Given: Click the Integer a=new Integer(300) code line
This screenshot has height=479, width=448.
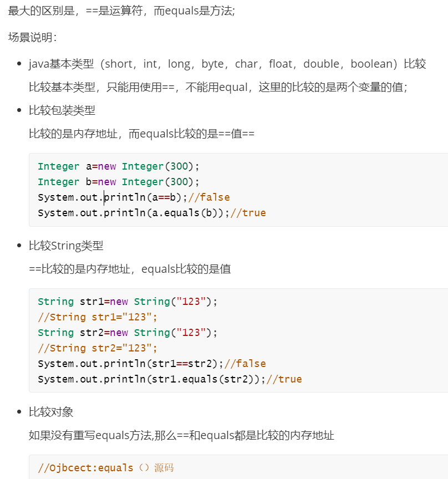Looking at the screenshot, I should pyautogui.click(x=119, y=166).
